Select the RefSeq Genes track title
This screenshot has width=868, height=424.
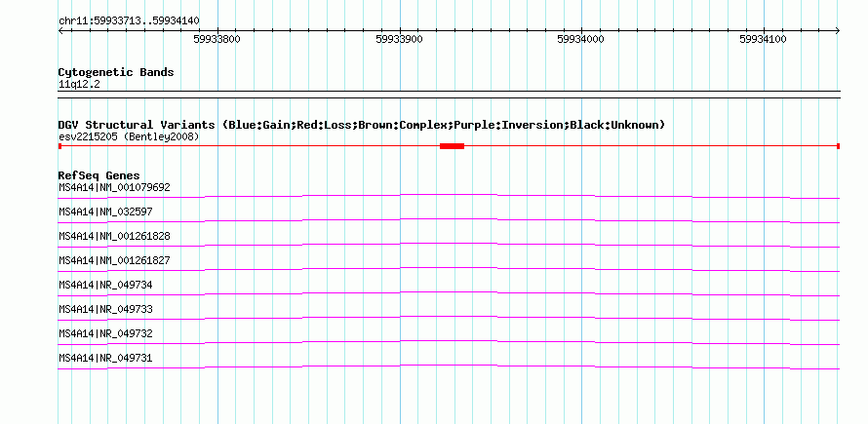[x=99, y=176]
